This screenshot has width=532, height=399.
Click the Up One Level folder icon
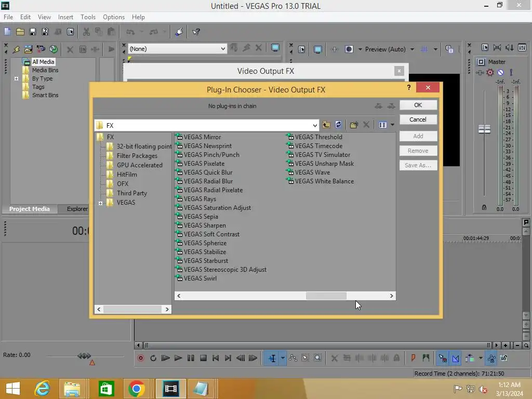point(326,125)
